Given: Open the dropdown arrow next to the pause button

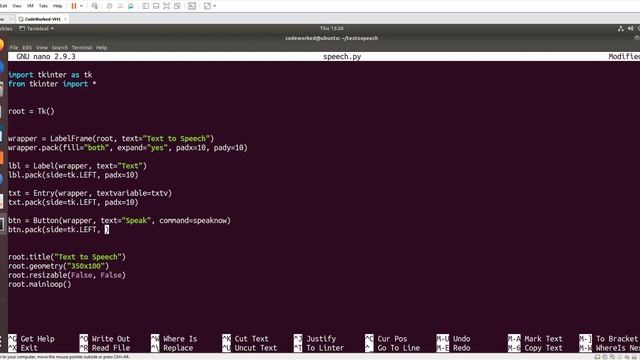Looking at the screenshot, I should 81,6.
